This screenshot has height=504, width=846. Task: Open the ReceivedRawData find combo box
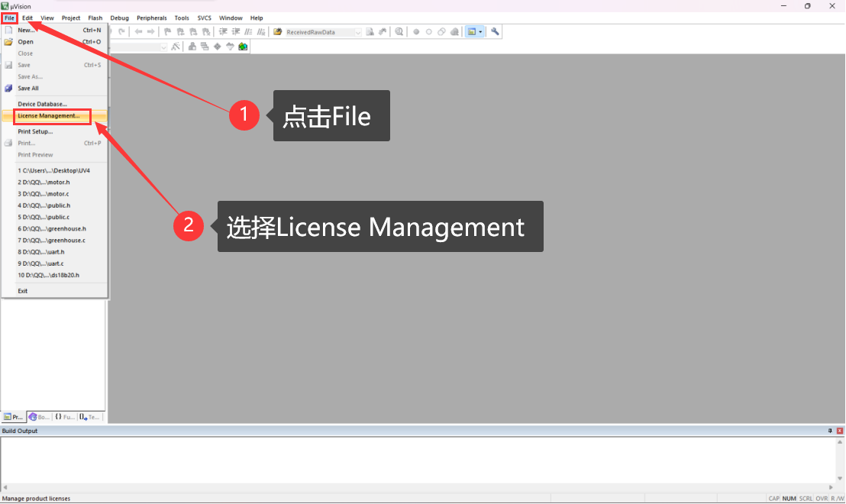[x=323, y=32]
